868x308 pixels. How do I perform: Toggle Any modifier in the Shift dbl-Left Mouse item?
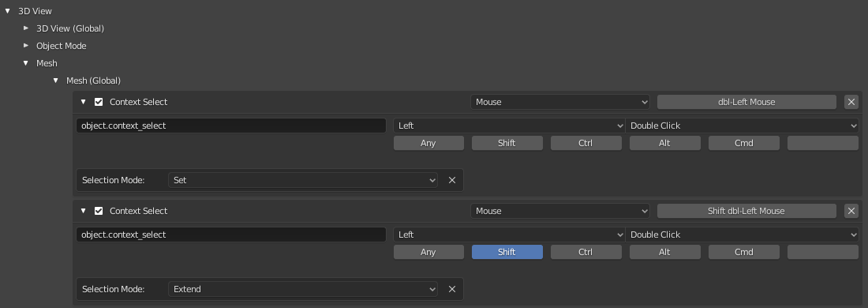[428, 252]
